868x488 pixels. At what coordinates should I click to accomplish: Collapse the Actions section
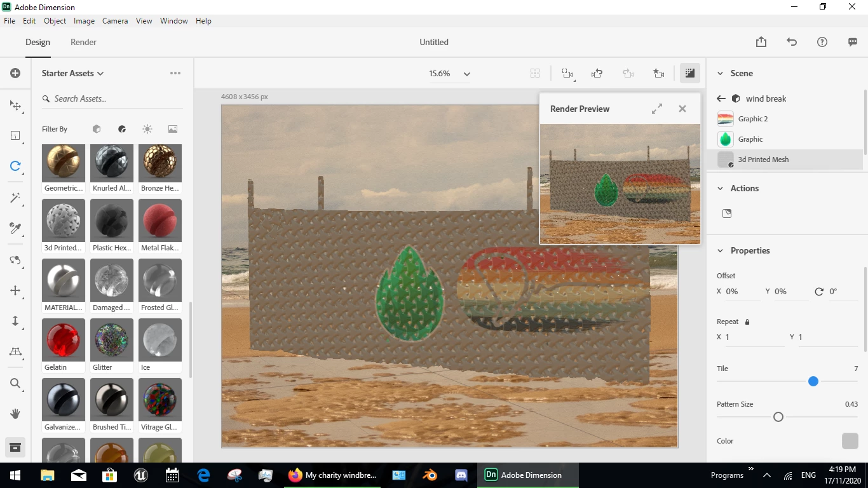720,188
